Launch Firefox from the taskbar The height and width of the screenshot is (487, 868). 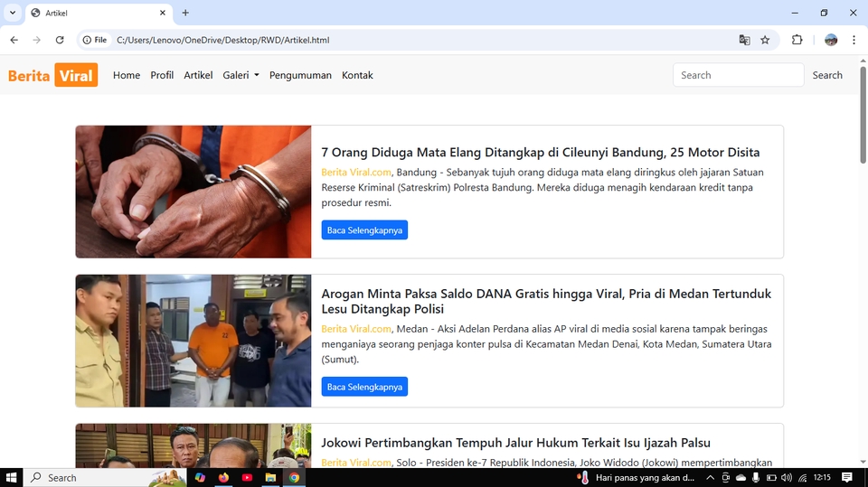223,477
